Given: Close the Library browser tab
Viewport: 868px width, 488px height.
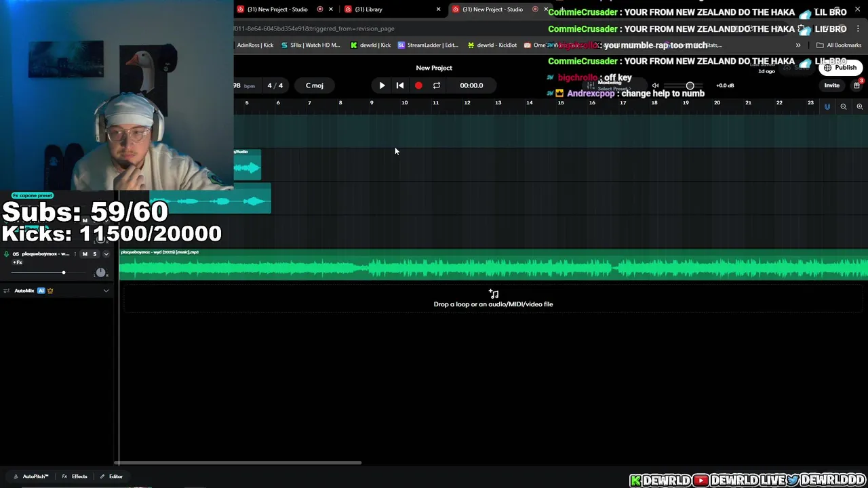Looking at the screenshot, I should coord(438,9).
